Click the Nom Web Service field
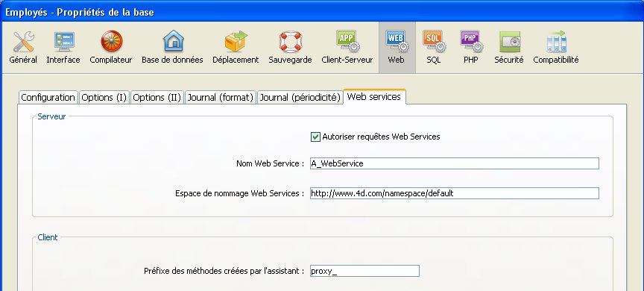The width and height of the screenshot is (644, 291). point(454,163)
